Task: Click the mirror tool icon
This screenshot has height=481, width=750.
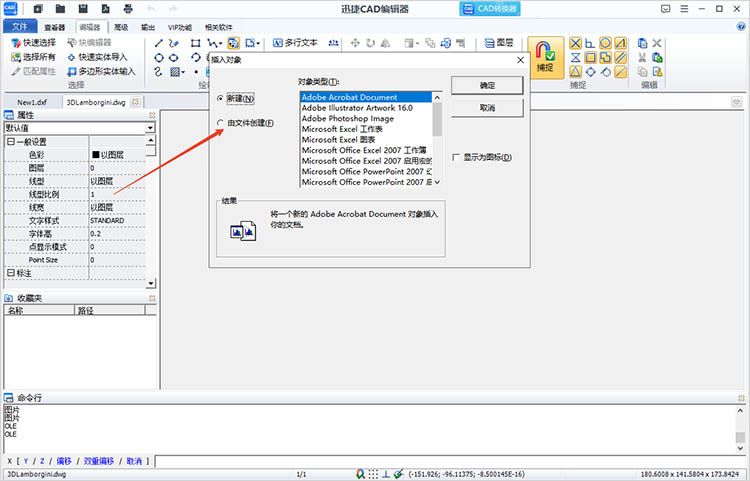Action: click(x=385, y=44)
